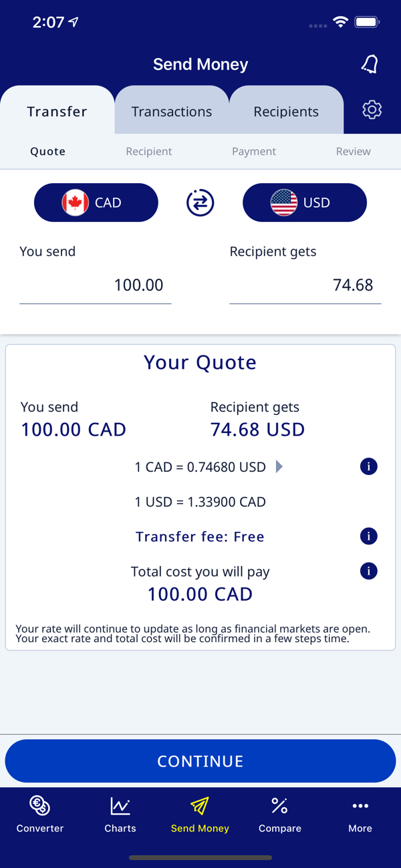Open settings gear icon
The height and width of the screenshot is (868, 401).
coord(372,110)
